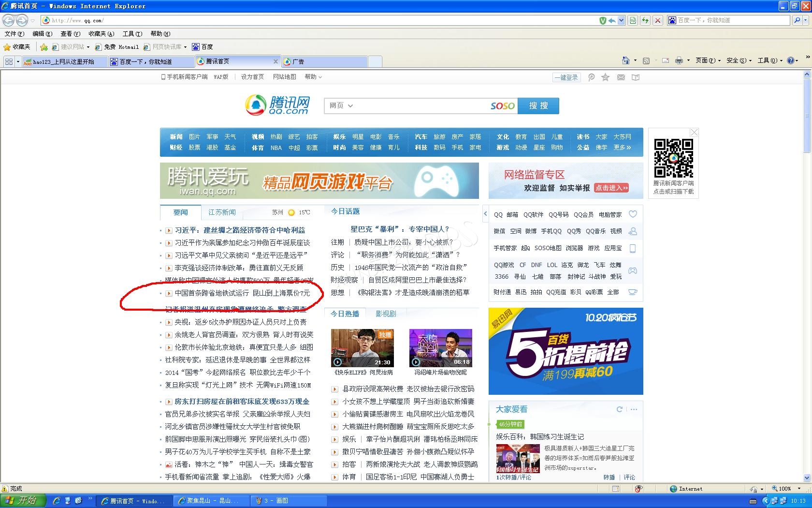Open the 收藏夹(A) menu
Image resolution: width=812 pixels, height=508 pixels.
[101, 34]
